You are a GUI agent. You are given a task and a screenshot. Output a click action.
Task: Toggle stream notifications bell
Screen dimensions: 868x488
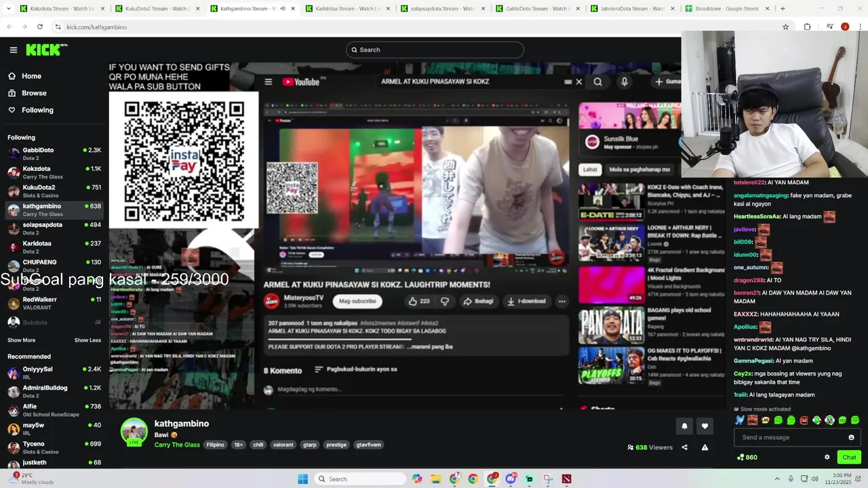(x=684, y=426)
